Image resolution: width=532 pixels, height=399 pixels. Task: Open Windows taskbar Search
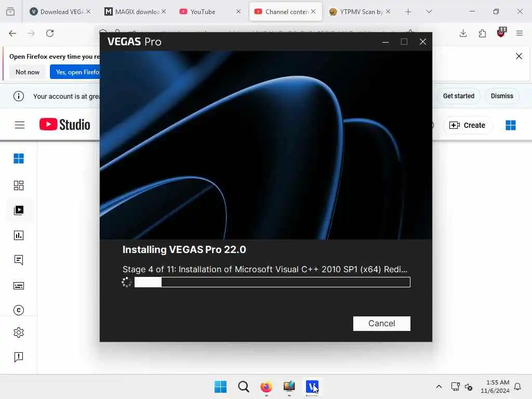click(x=243, y=387)
